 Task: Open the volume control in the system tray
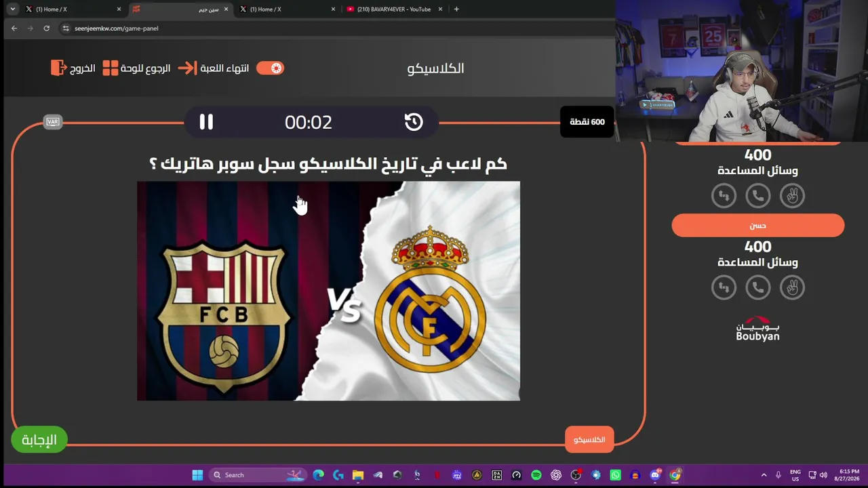coord(823,474)
